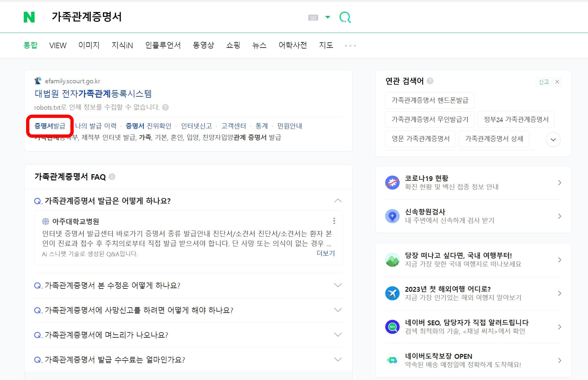
Task: Click globe icon beside 아주대학교병원
Action: point(46,221)
